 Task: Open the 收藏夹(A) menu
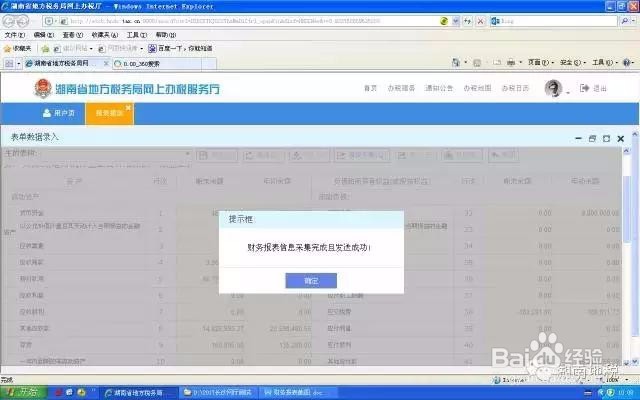tap(104, 35)
